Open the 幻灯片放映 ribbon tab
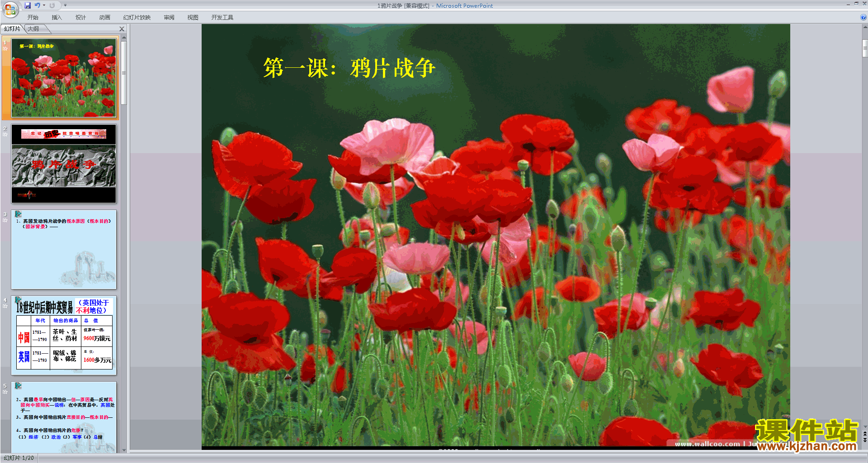 137,18
